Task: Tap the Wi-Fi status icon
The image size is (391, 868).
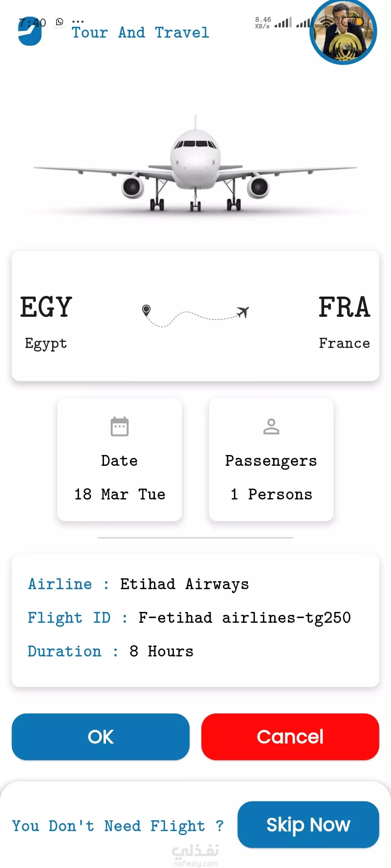Action: (327, 22)
